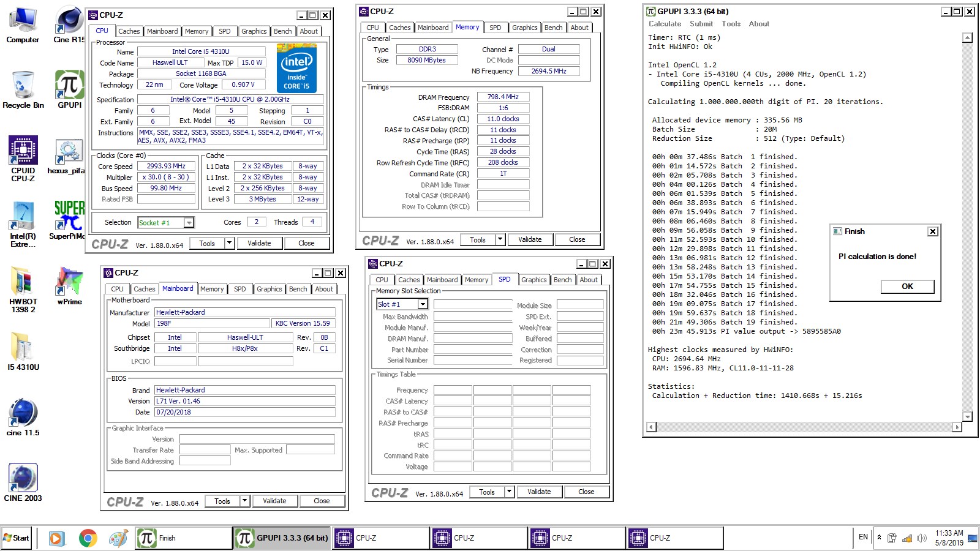980x551 pixels.
Task: Click the DRAM Frequency 798.4 MHz value
Action: (x=503, y=97)
